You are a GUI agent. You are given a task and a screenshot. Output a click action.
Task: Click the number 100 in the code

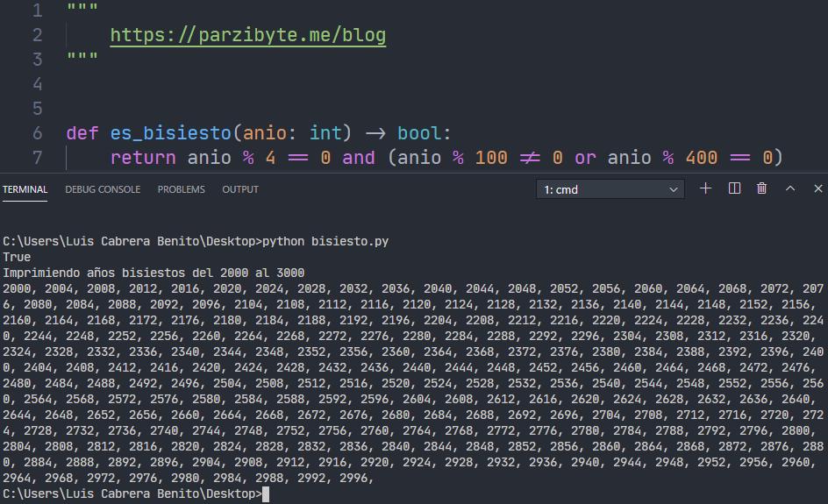[491, 158]
